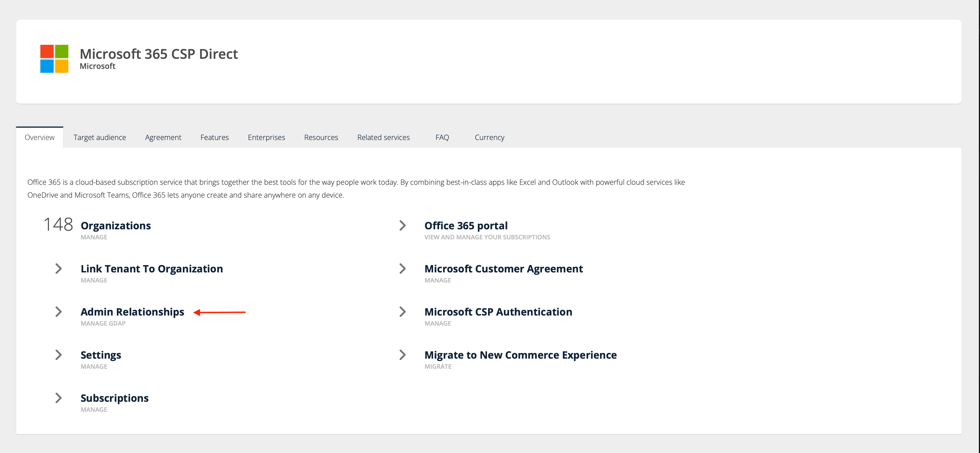Switch to Related services tab
This screenshot has height=453, width=980.
383,137
